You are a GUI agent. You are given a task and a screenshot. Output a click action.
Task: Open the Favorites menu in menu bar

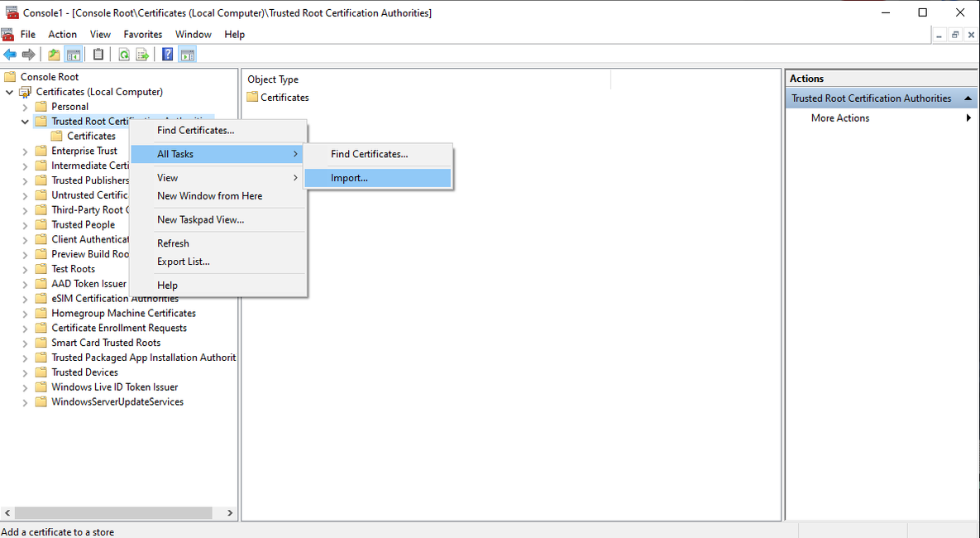143,35
